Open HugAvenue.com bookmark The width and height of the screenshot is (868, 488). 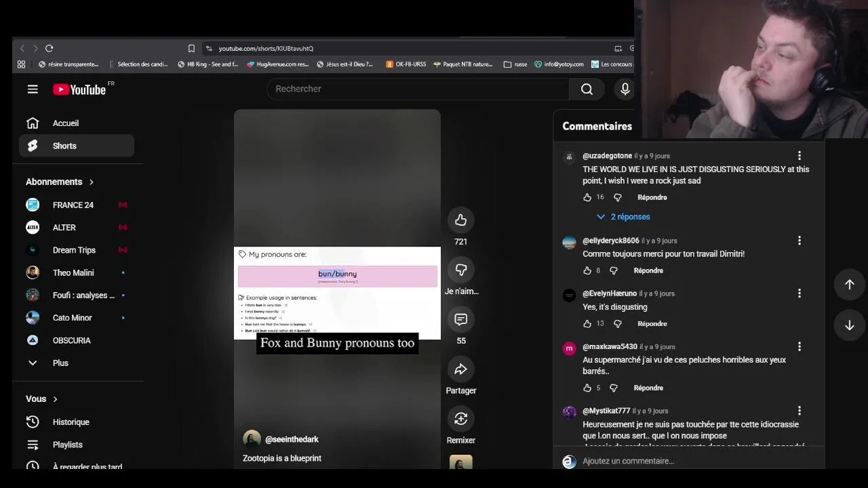[278, 64]
